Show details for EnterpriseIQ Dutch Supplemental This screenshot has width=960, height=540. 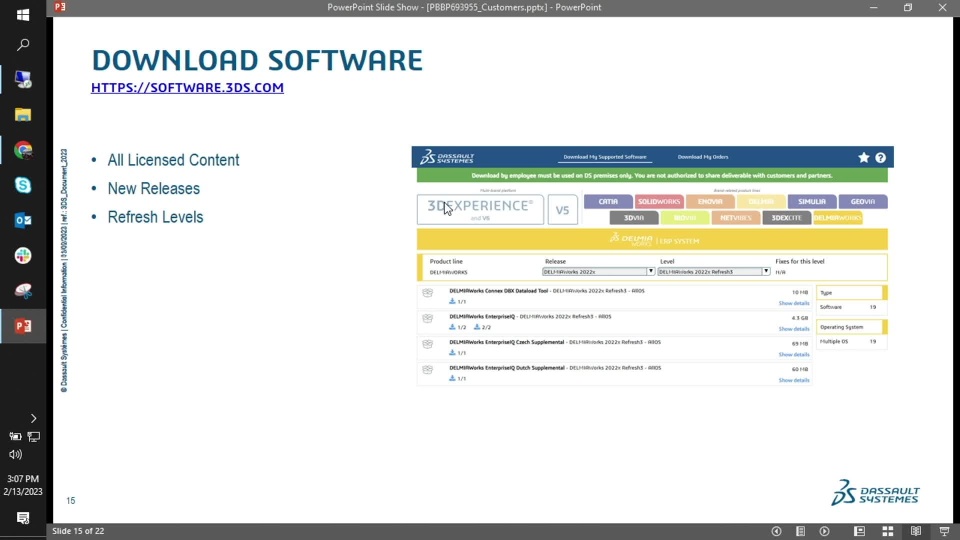[x=793, y=380]
